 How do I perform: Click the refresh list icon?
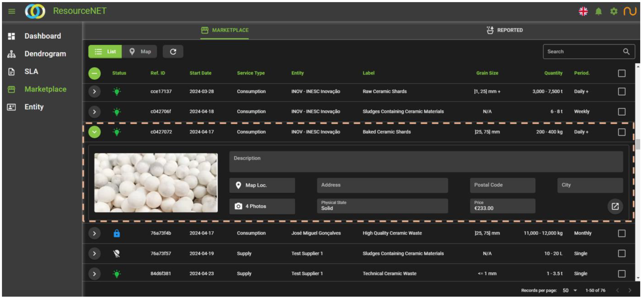point(173,52)
